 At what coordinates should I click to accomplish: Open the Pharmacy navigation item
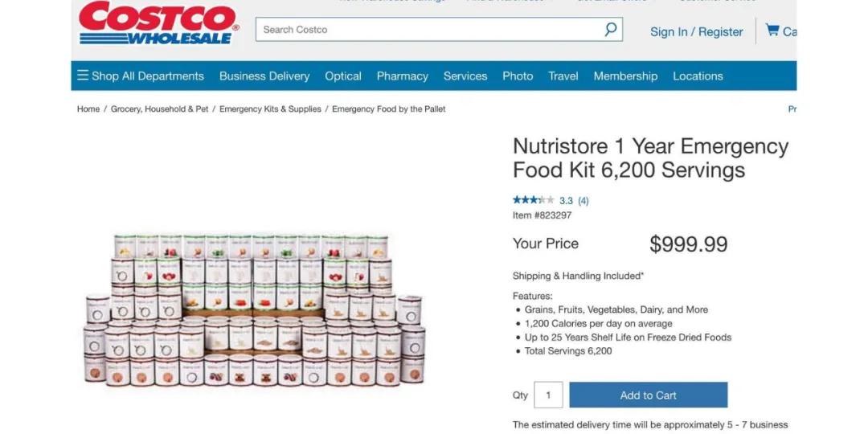[403, 76]
